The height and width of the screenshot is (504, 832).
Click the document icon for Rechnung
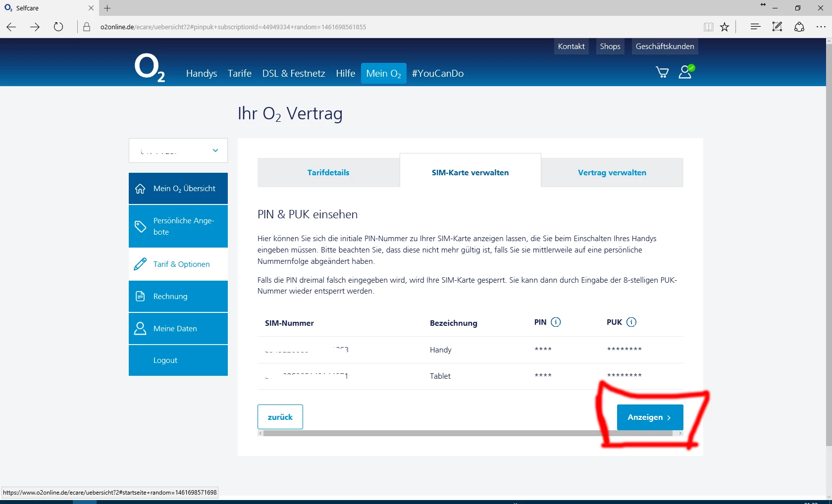[x=140, y=296]
